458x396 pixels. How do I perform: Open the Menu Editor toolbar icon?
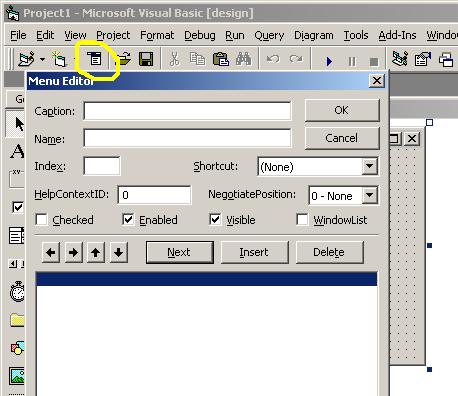click(94, 59)
